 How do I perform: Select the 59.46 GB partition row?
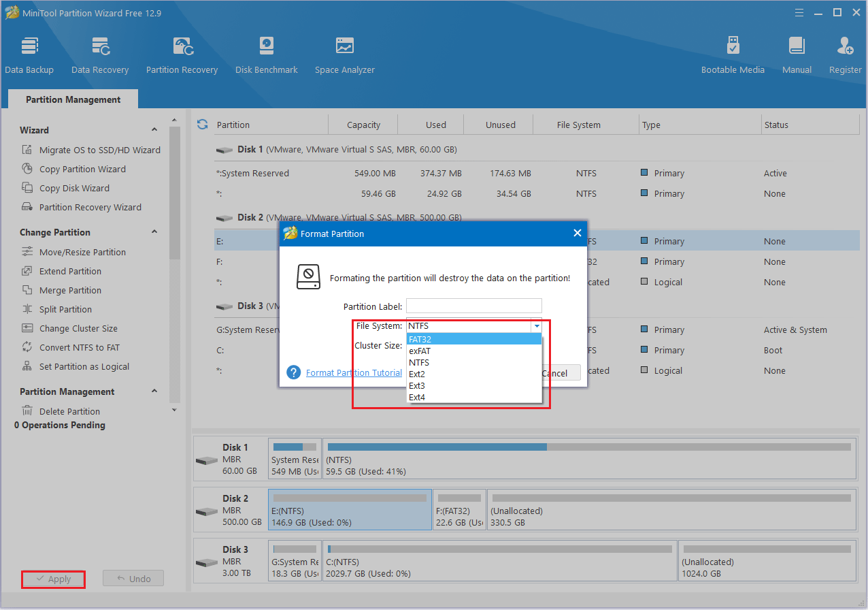537,193
